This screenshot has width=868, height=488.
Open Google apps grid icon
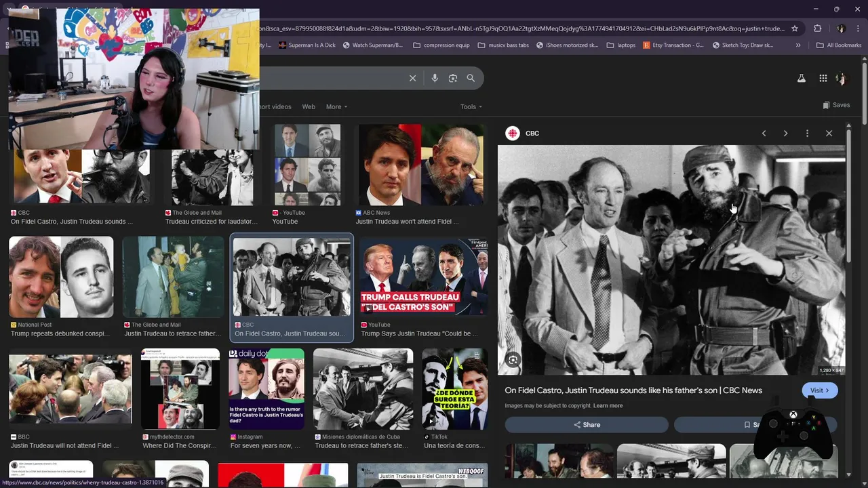pos(823,79)
